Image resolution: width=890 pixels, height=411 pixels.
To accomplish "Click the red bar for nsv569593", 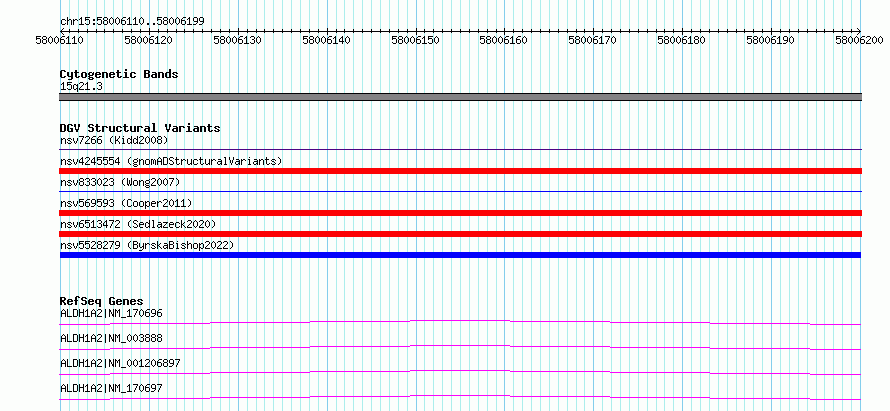I will [460, 213].
